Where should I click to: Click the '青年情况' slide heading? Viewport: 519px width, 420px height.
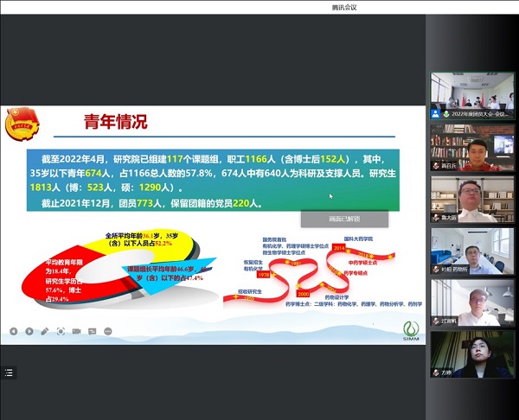pos(115,122)
